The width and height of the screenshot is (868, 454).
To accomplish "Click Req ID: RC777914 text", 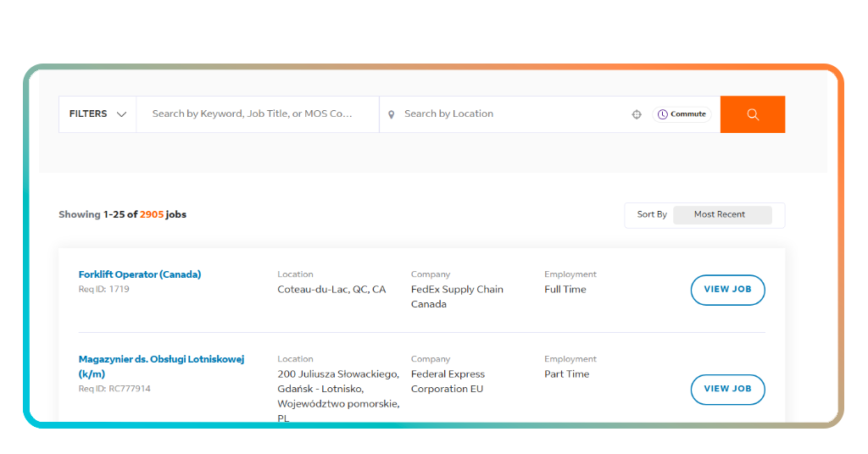I will (114, 389).
